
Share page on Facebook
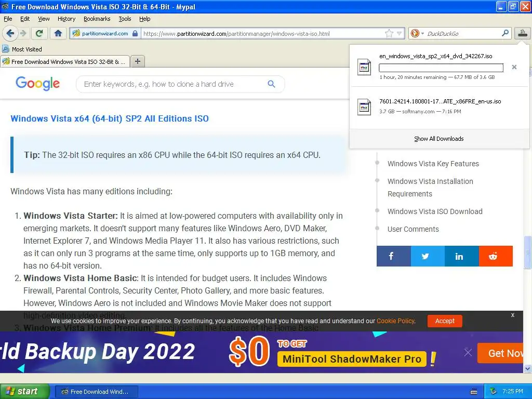(394, 256)
